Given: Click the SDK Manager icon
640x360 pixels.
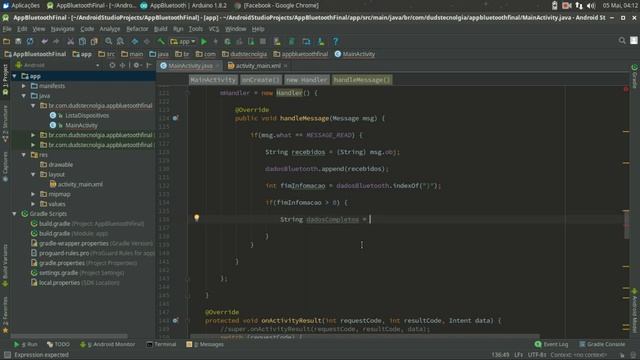Looking at the screenshot, I should (x=321, y=41).
